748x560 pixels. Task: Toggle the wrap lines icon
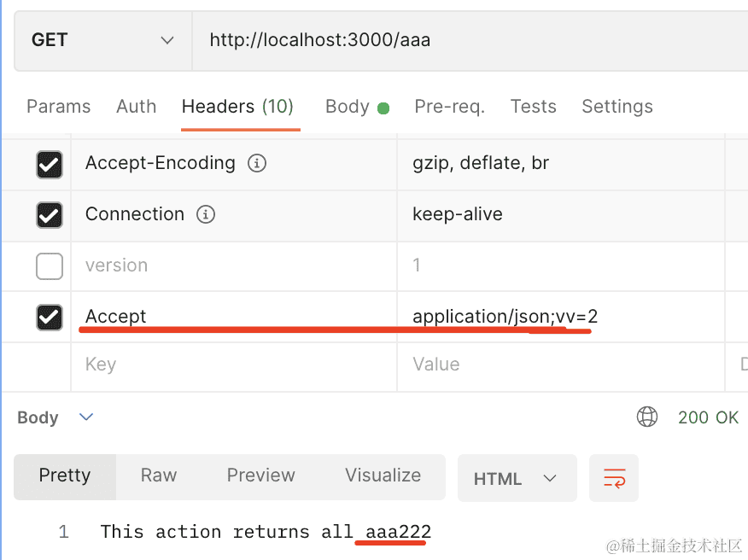tap(614, 478)
